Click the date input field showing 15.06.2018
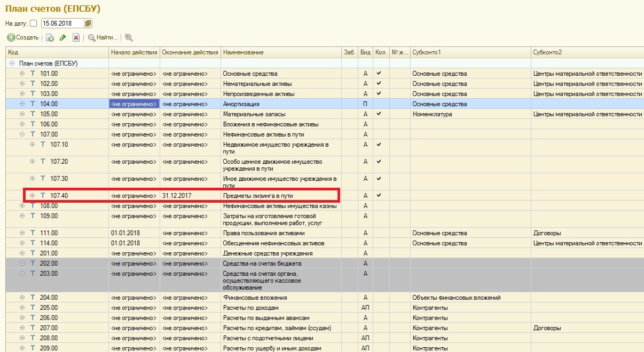Screen dimensions: 644x352 tap(62, 23)
